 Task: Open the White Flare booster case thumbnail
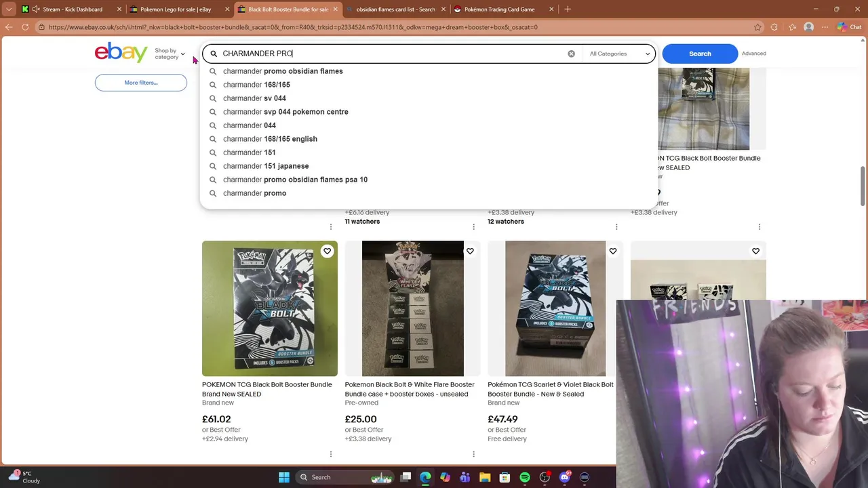tap(413, 308)
